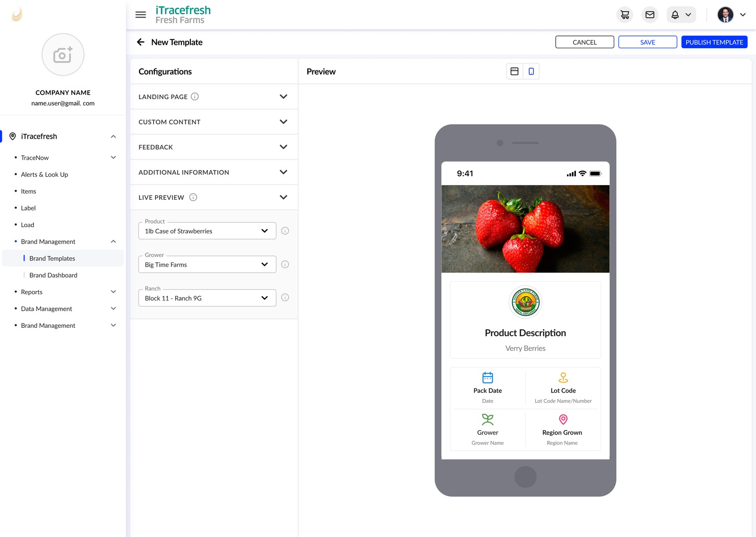Upload company logo via camera icon
Image resolution: width=756 pixels, height=537 pixels.
click(63, 55)
